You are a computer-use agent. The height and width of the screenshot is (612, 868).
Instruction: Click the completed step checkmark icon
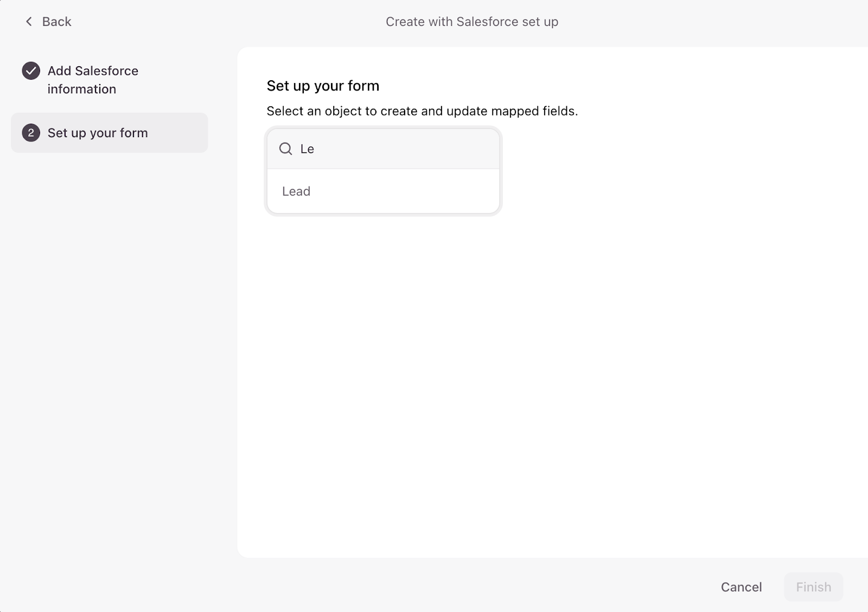pyautogui.click(x=31, y=71)
